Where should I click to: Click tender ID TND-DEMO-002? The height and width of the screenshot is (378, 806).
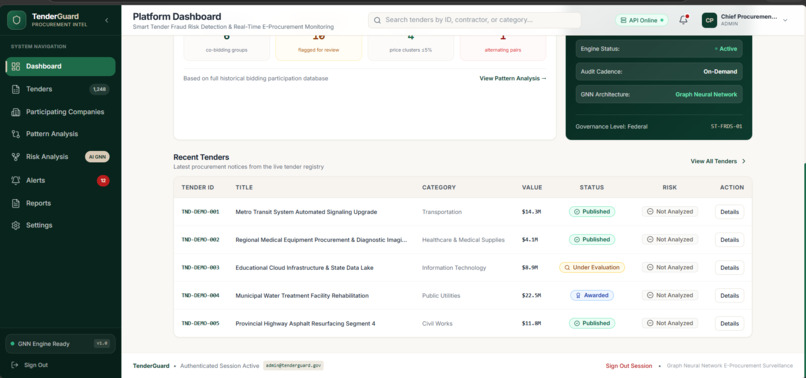[x=200, y=240]
